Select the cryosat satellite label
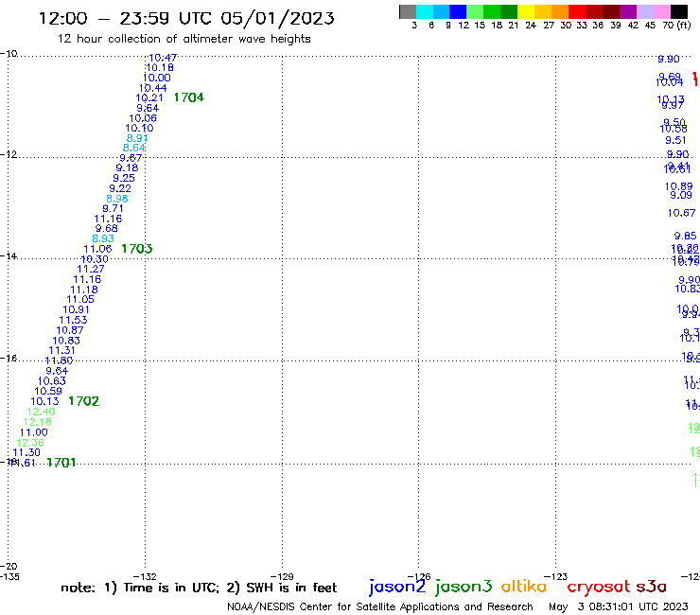The image size is (700, 615). point(599,587)
